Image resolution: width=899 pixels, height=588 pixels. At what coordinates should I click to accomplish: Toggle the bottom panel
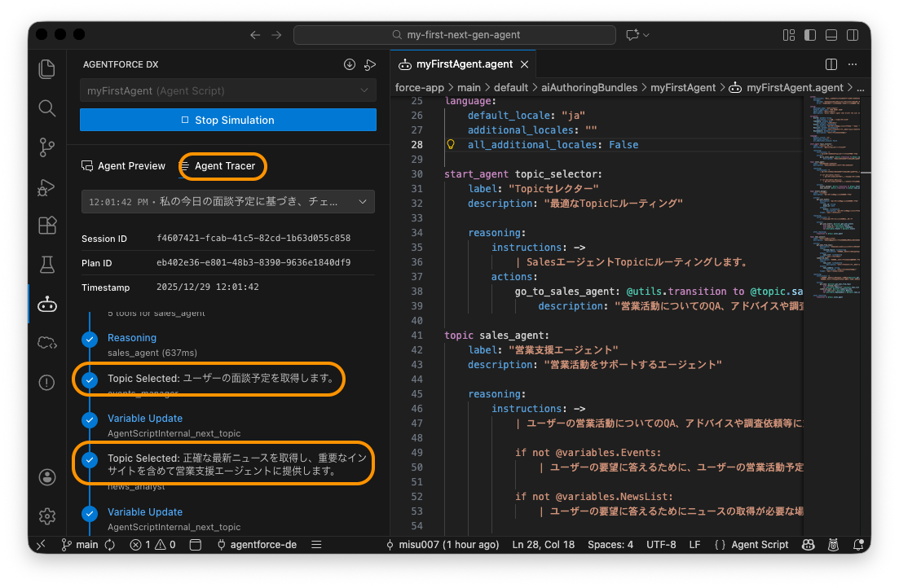click(831, 35)
